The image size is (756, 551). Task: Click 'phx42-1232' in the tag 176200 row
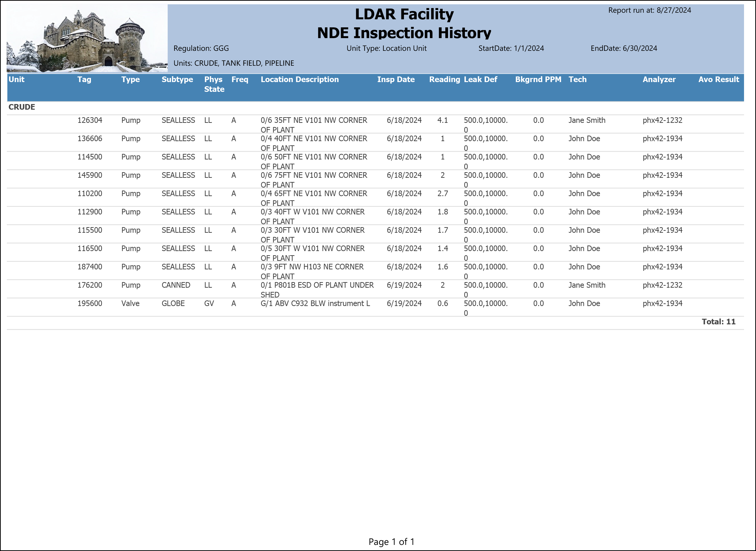click(663, 286)
